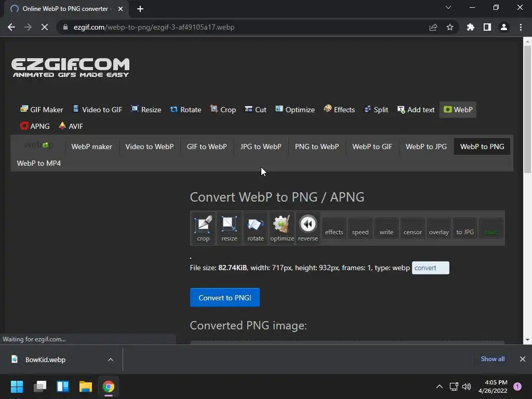The height and width of the screenshot is (399, 532).
Task: Go back to previous page
Action: [11, 27]
